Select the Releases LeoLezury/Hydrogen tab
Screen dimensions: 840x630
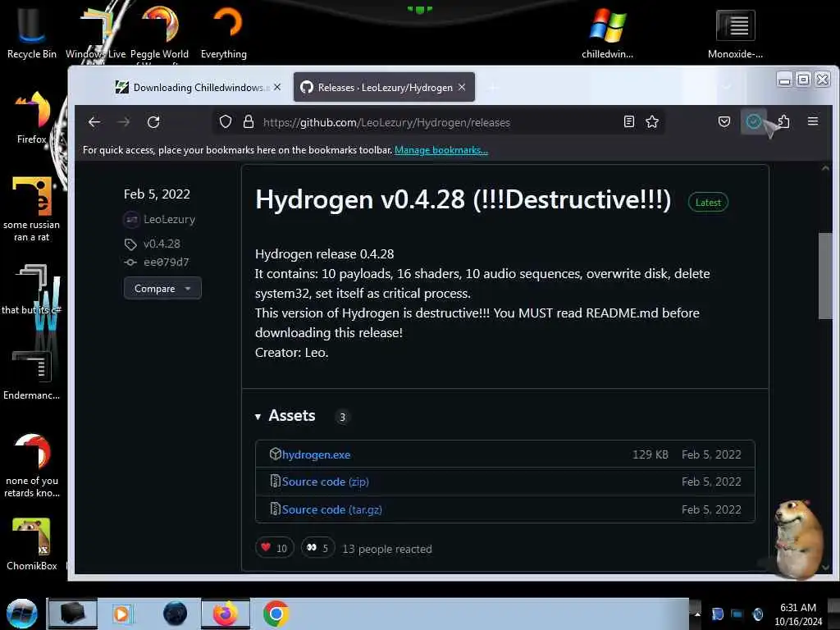(384, 87)
